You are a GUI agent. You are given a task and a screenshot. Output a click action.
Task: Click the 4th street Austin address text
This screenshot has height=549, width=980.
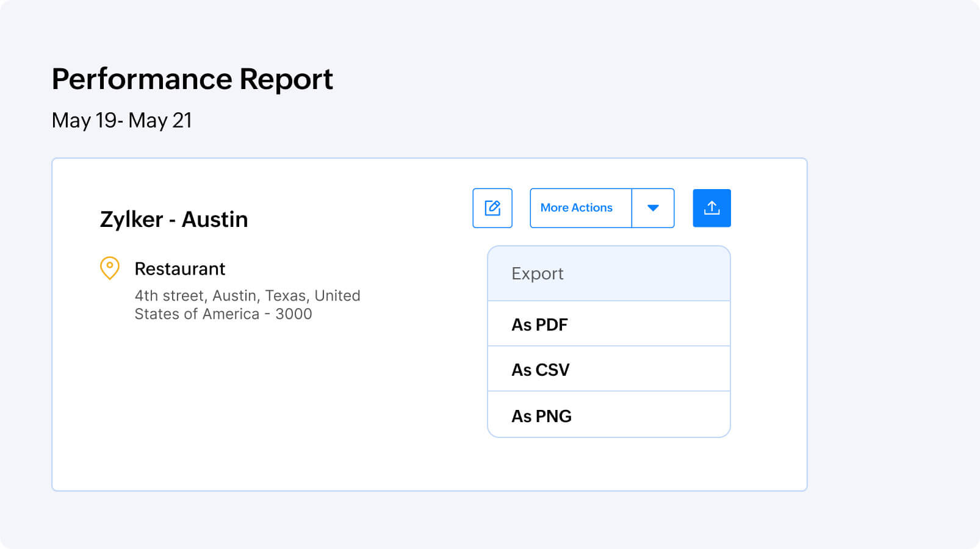(x=247, y=304)
